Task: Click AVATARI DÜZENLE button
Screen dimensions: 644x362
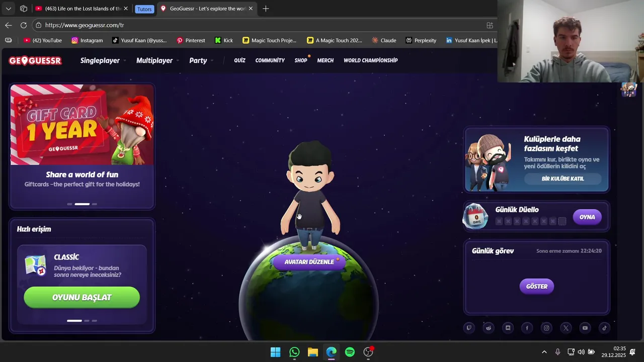Action: point(309,262)
